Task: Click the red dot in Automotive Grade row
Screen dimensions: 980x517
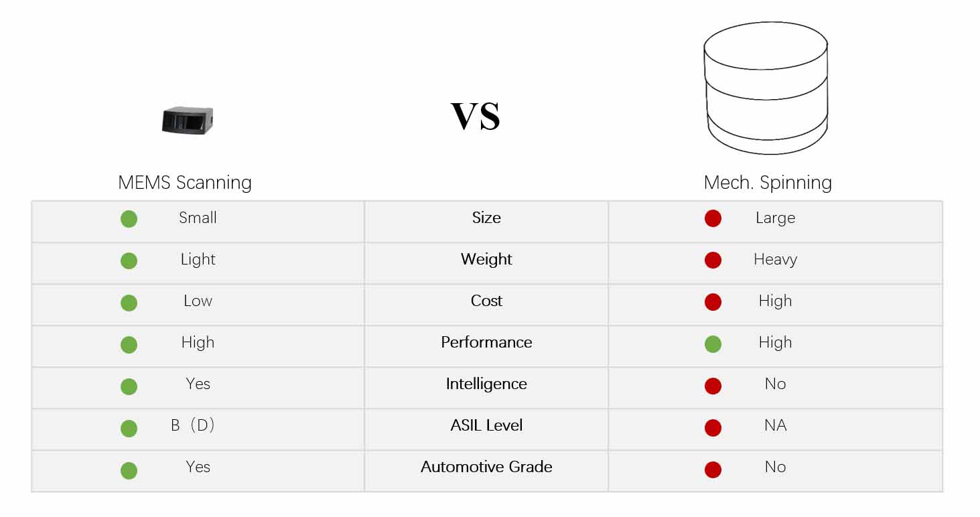Action: (713, 469)
